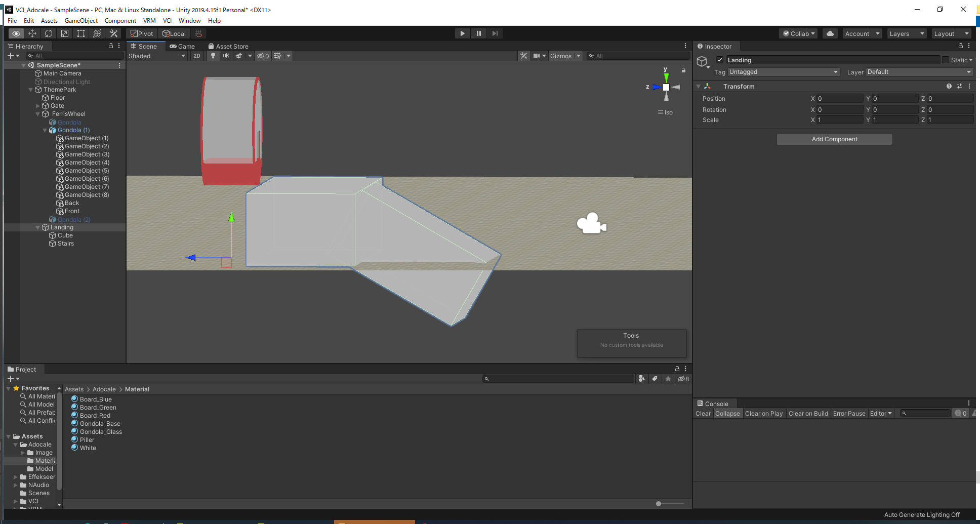Open the Tag dropdown showing Untagged

pyautogui.click(x=784, y=72)
